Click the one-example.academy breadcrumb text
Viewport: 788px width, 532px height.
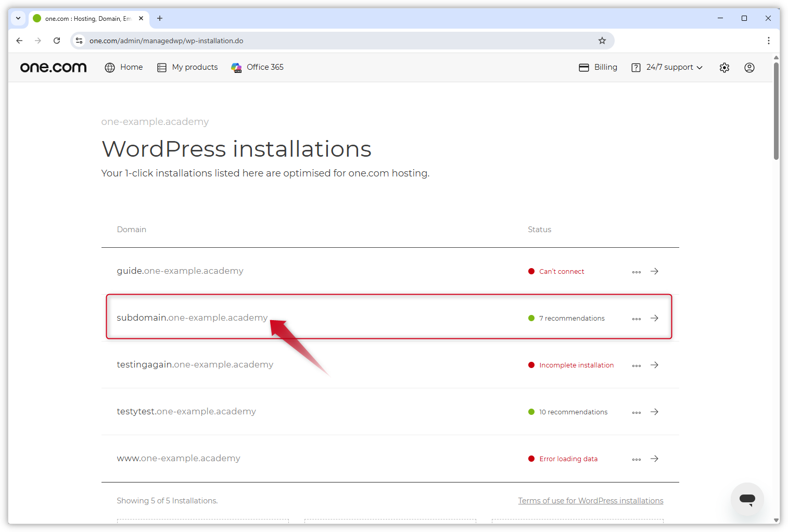tap(155, 122)
